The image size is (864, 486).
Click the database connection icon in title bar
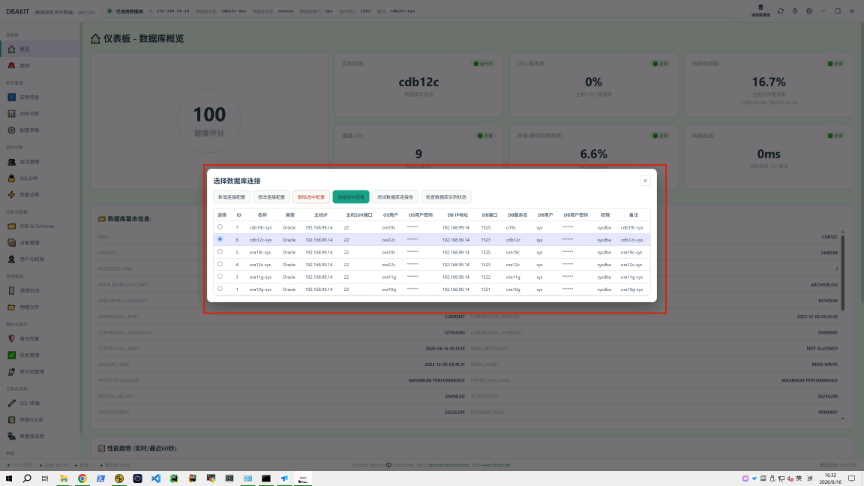(760, 10)
